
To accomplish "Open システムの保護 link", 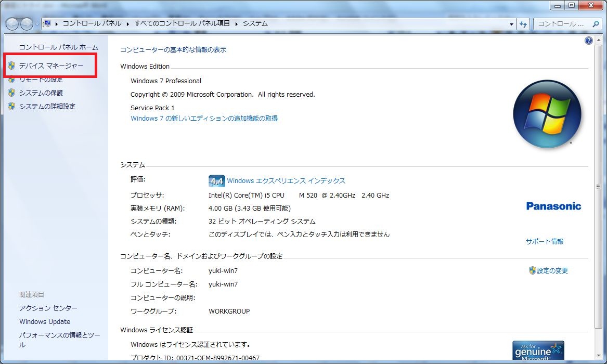I will point(41,93).
